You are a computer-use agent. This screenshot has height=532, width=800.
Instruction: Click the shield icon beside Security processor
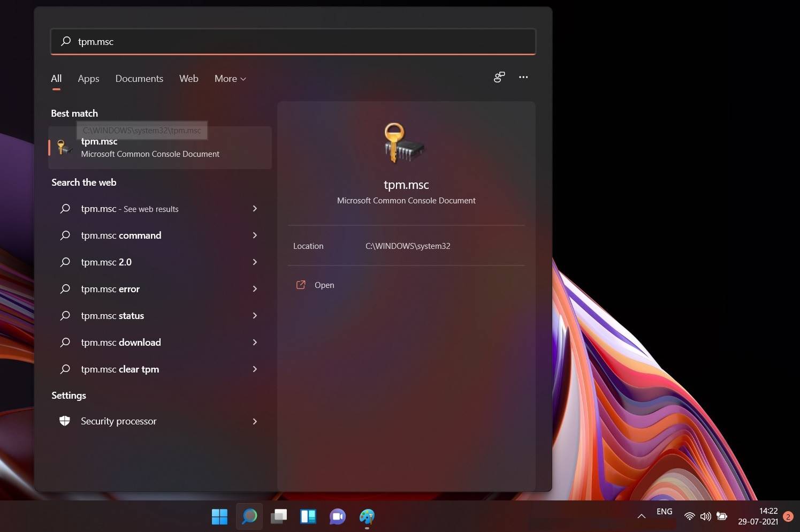pyautogui.click(x=64, y=421)
